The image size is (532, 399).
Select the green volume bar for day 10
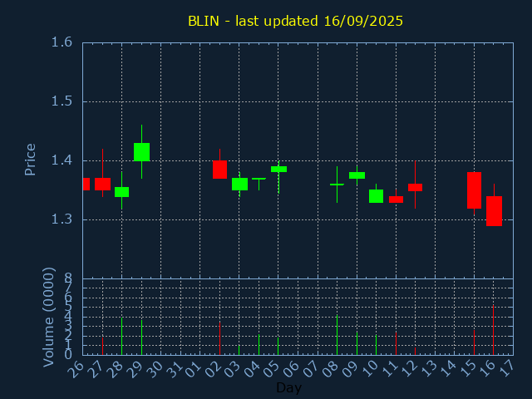tap(376, 345)
